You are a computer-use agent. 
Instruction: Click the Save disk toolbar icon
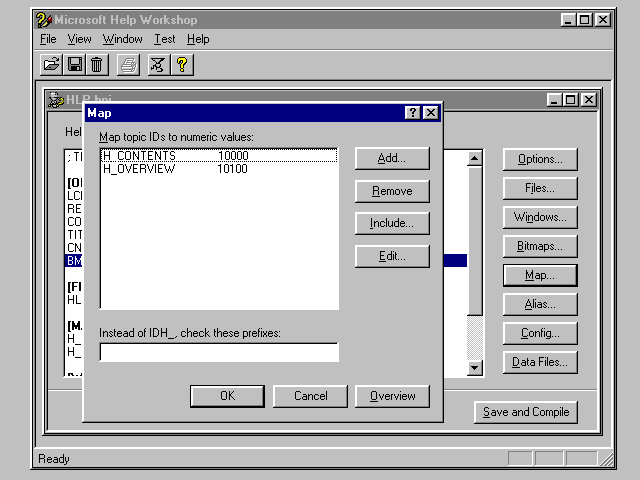tap(74, 65)
